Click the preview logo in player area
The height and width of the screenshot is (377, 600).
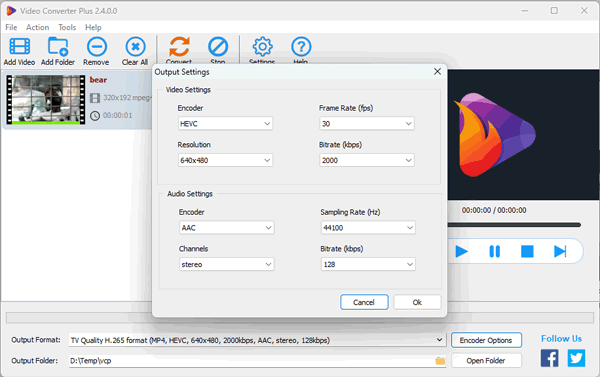(495, 135)
